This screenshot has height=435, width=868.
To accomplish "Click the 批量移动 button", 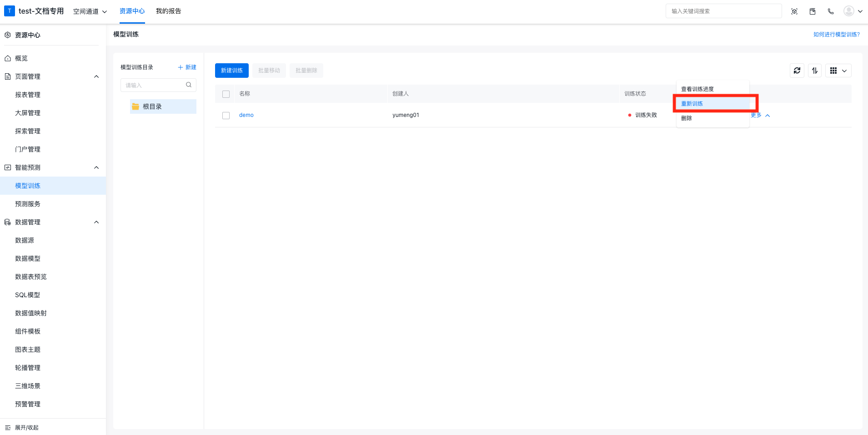I will click(x=269, y=71).
